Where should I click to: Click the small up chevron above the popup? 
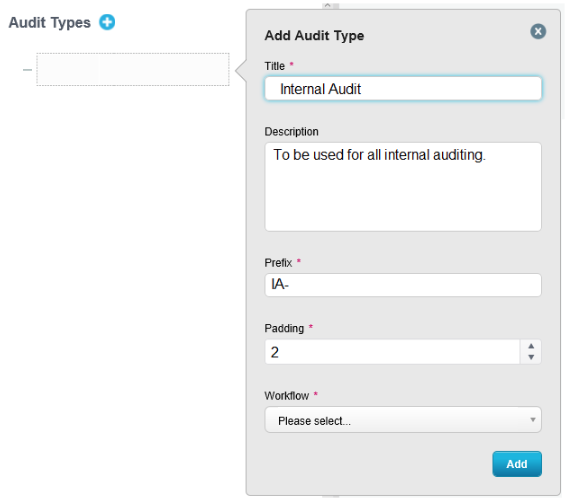pos(327,5)
